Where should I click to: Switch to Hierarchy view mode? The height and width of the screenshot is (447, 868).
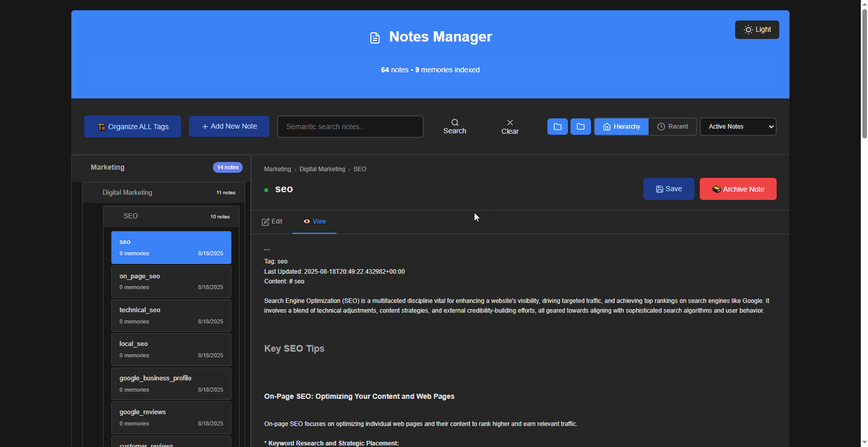[x=621, y=127]
